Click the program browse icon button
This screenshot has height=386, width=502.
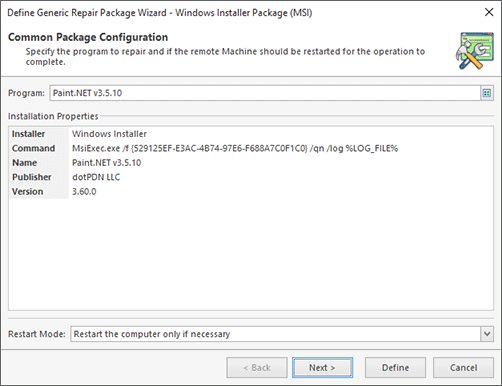point(487,93)
